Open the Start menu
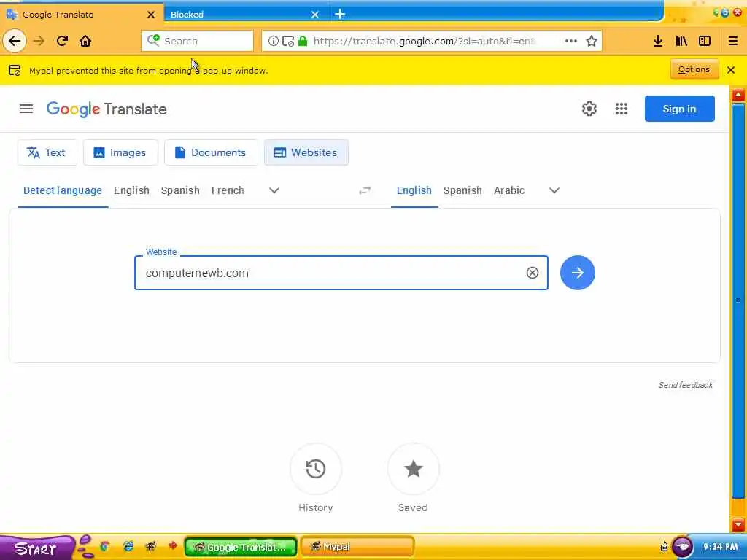The height and width of the screenshot is (560, 747). coord(36,548)
